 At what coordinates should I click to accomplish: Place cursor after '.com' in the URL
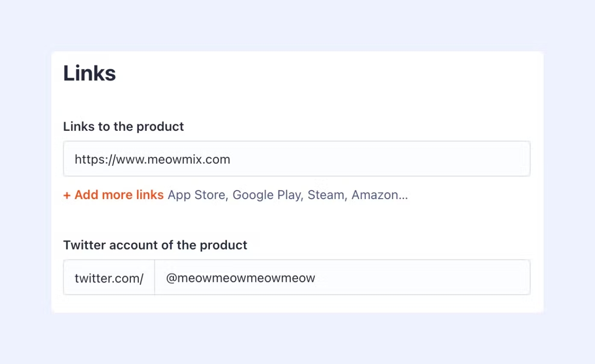pyautogui.click(x=231, y=159)
